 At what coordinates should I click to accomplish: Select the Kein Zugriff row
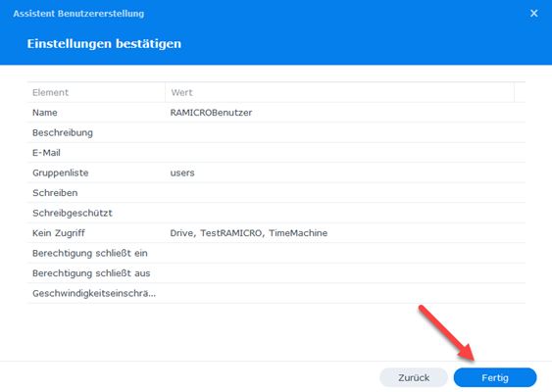(276, 233)
